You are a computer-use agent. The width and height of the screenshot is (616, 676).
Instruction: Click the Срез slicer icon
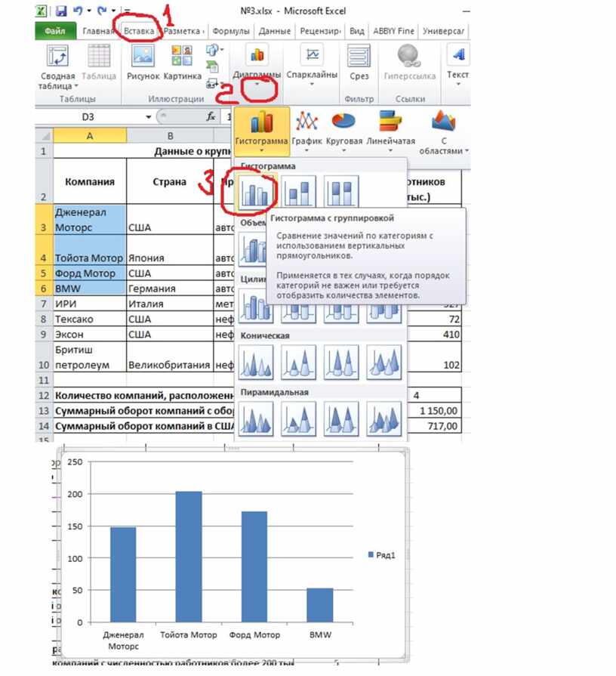(359, 56)
